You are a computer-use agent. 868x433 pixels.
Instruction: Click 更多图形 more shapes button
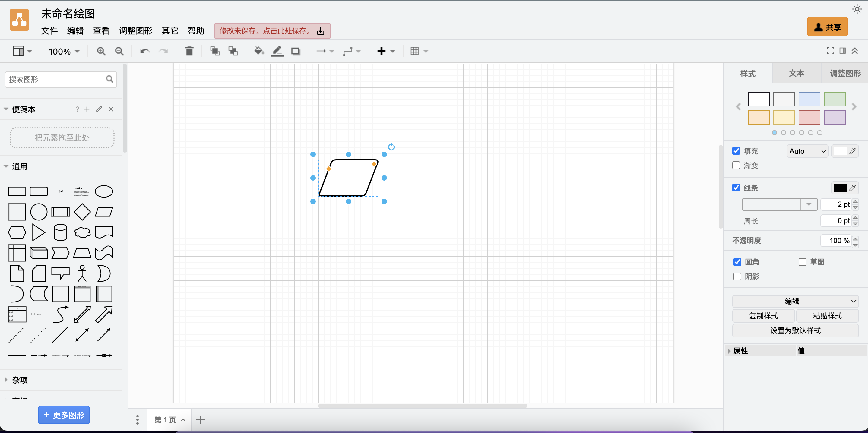[x=64, y=415]
